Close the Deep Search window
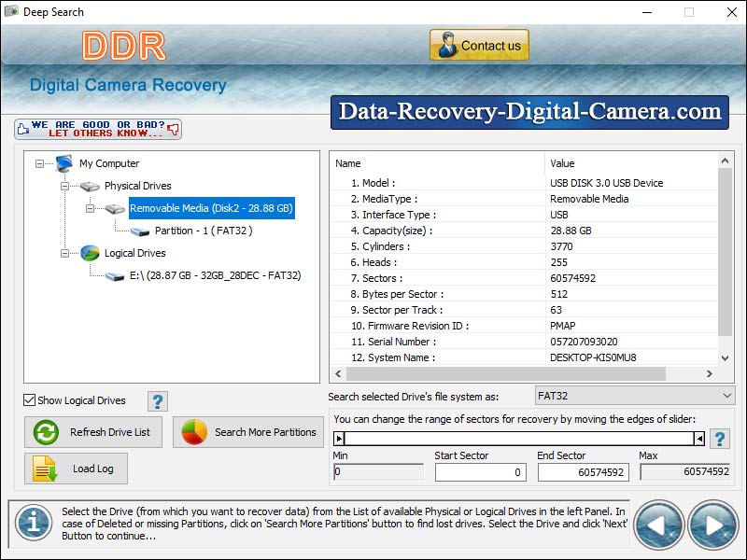 (732, 12)
